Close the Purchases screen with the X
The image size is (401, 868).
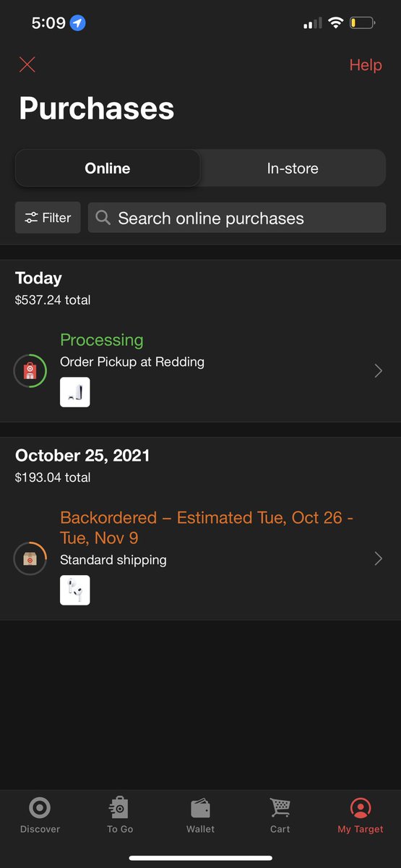(27, 64)
